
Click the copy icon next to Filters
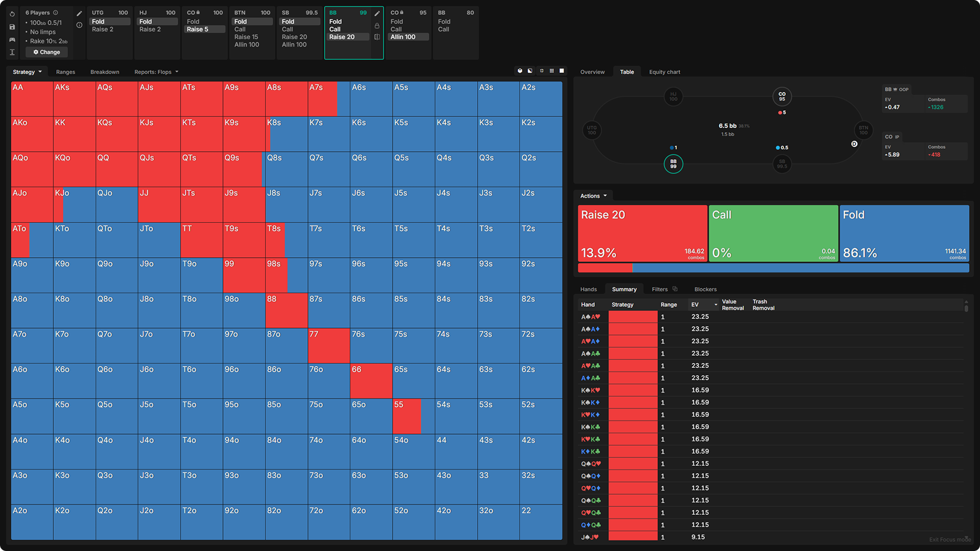[675, 289]
